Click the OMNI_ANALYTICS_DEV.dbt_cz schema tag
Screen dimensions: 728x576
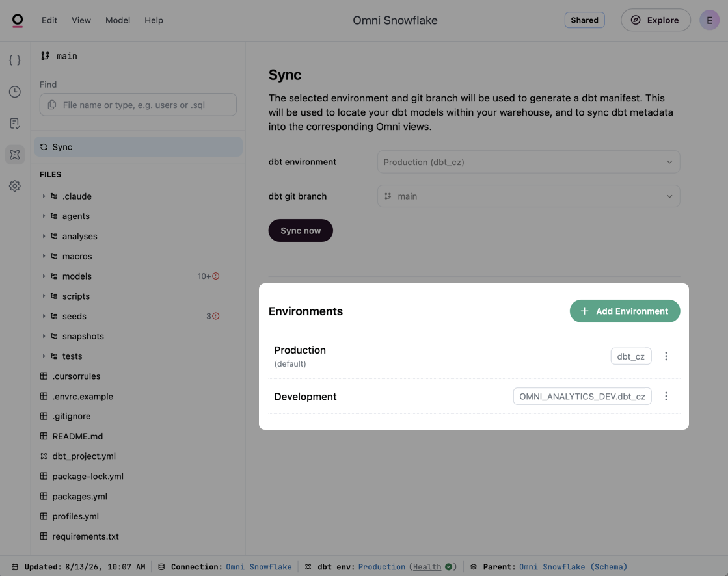[x=582, y=397]
